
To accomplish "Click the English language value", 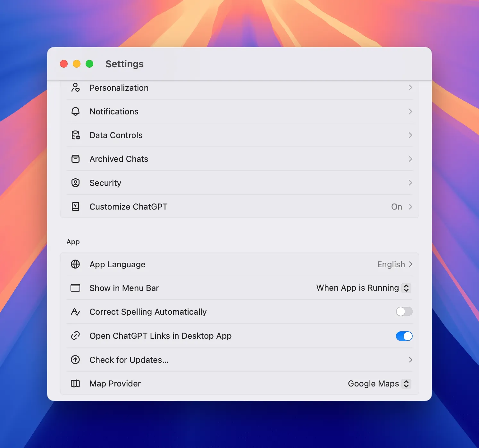I will 391,264.
